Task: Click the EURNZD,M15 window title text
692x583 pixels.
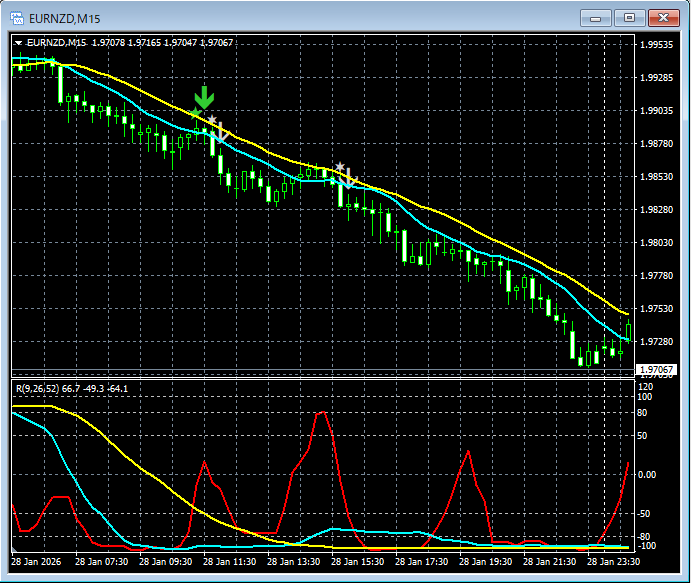Action: (66, 18)
